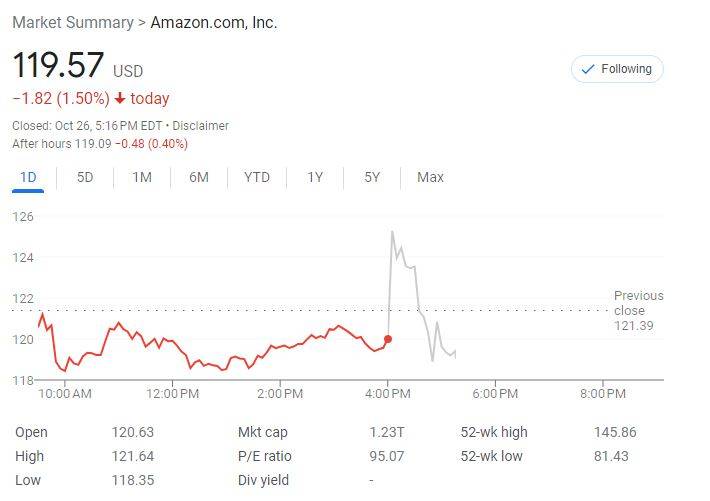Viewport: 710px width, 501px height.
Task: Click the Amazon.com, Inc. title
Action: 214,22
